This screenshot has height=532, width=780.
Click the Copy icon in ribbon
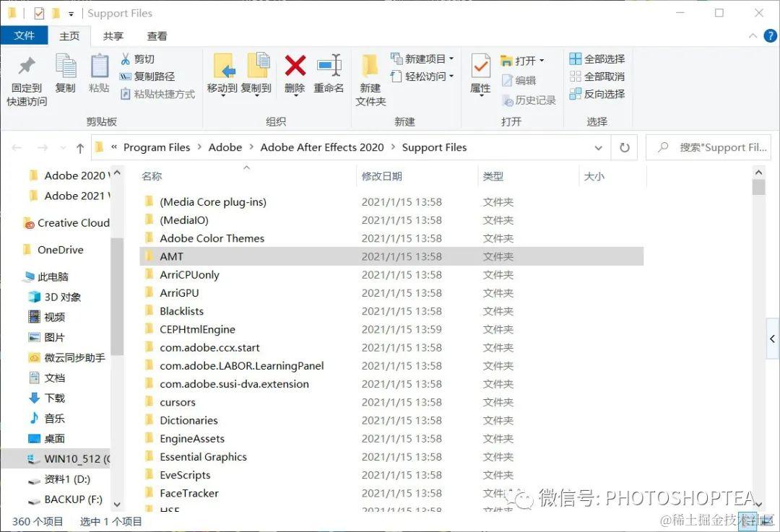click(x=65, y=74)
